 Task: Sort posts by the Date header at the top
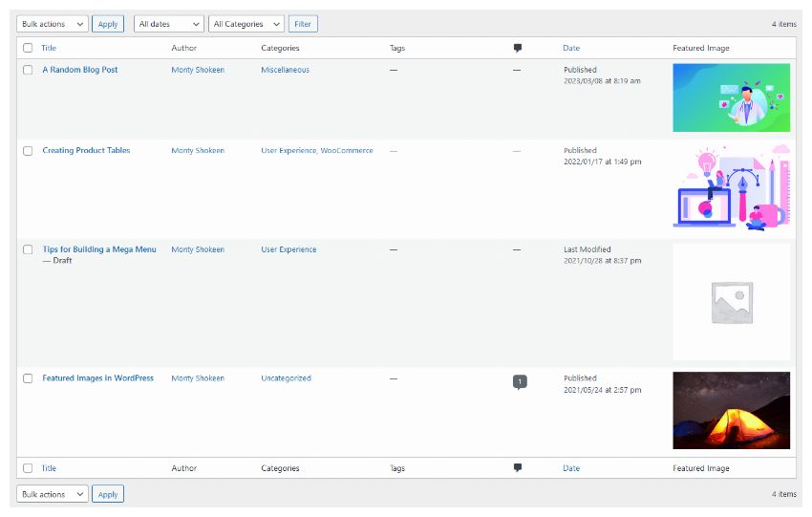571,48
